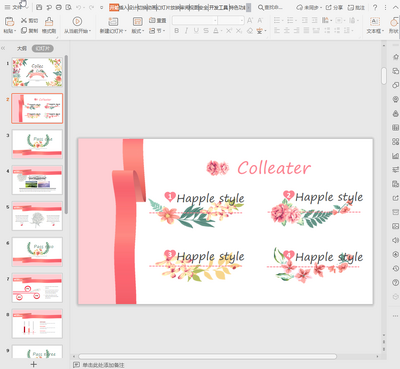Clear formatting with the eraser icon
Screen dimensions: 400x369
250,31
